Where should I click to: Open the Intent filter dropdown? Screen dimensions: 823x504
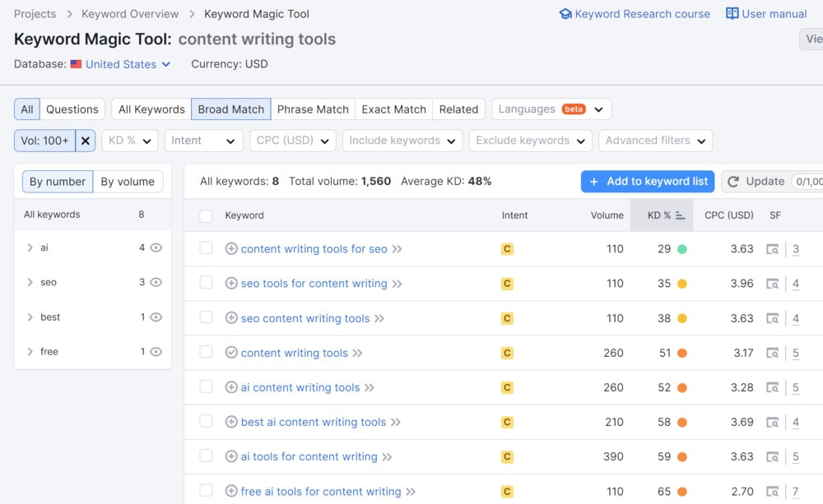[x=203, y=141]
